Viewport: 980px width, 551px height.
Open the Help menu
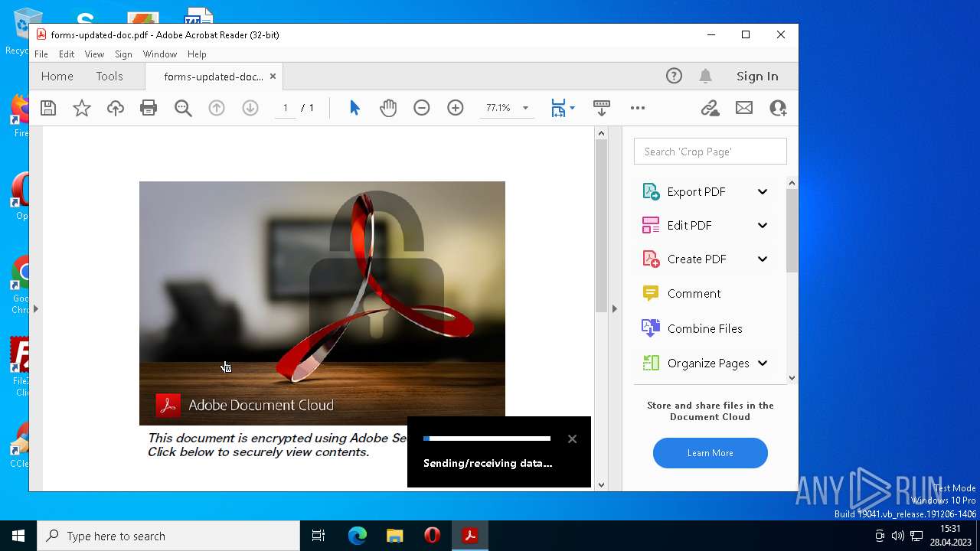pyautogui.click(x=197, y=54)
